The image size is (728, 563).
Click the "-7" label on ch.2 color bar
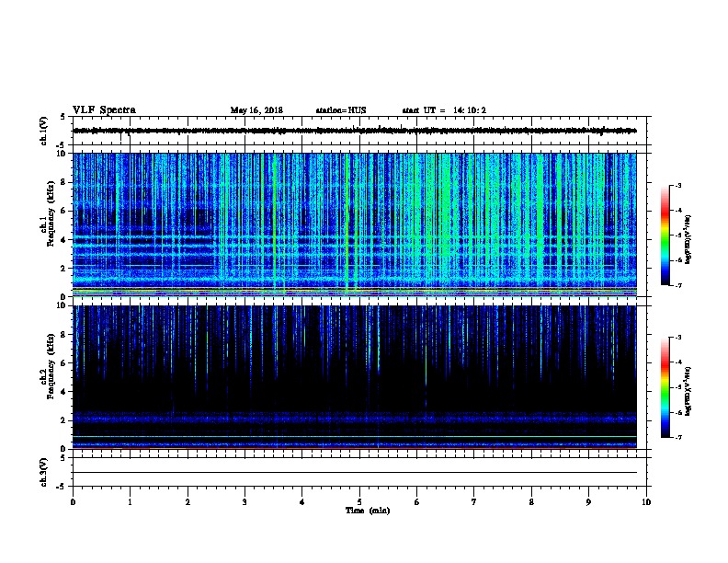coord(677,437)
